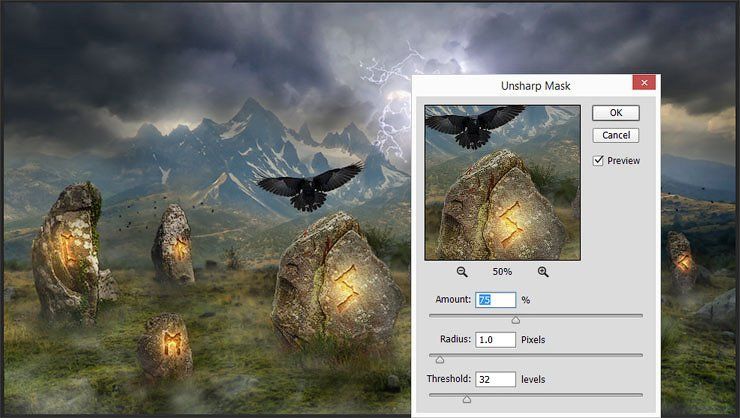Click the Unsharp Mask preview thumbnail
Viewport: 740px width, 418px height.
coord(503,183)
